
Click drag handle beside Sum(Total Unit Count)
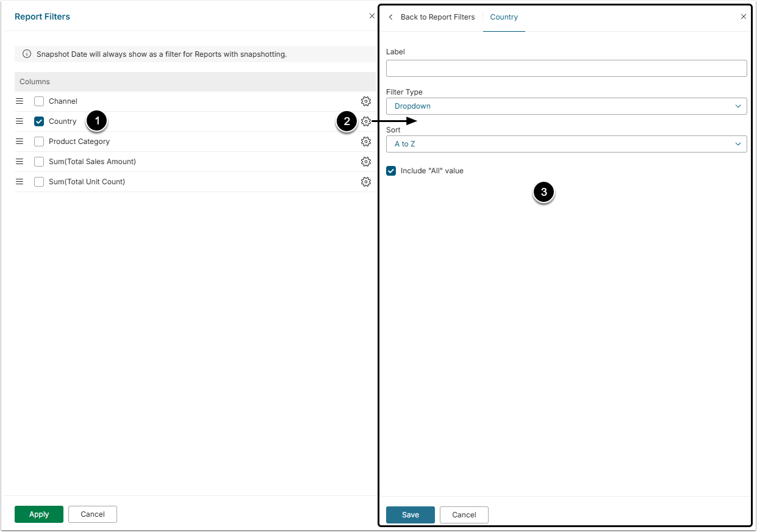(20, 182)
